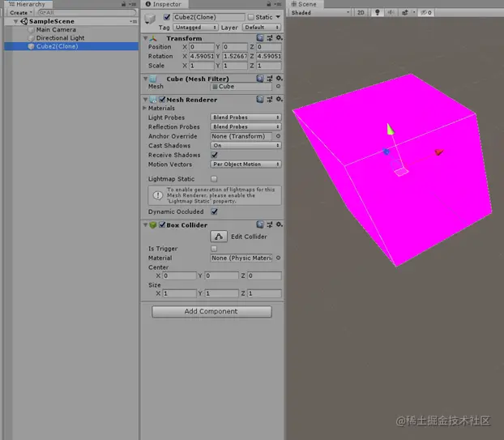Click the Edit Collider icon button
Image resolution: width=504 pixels, height=440 pixels.
coord(219,237)
